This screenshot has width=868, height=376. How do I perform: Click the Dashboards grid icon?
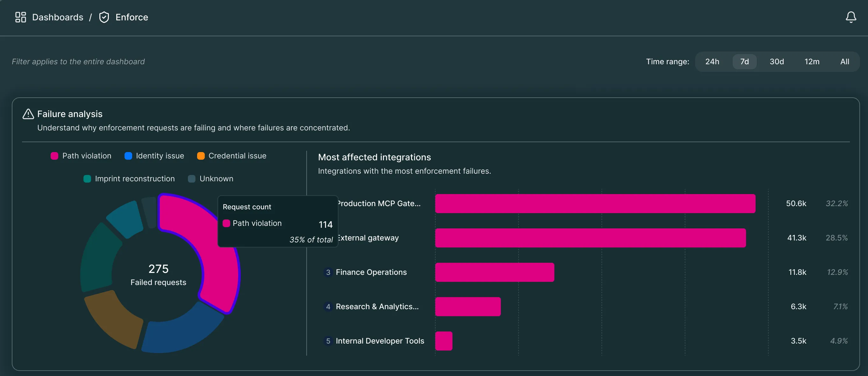[x=21, y=17]
